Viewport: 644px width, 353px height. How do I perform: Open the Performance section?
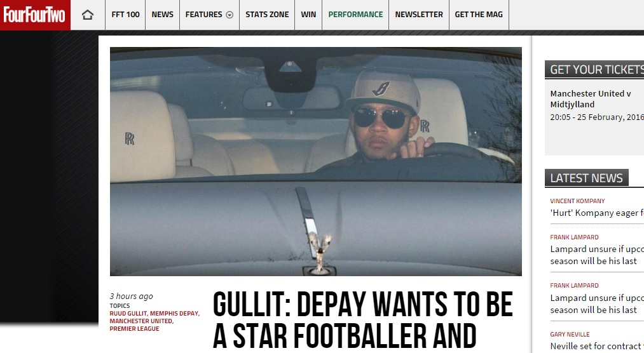(x=355, y=15)
